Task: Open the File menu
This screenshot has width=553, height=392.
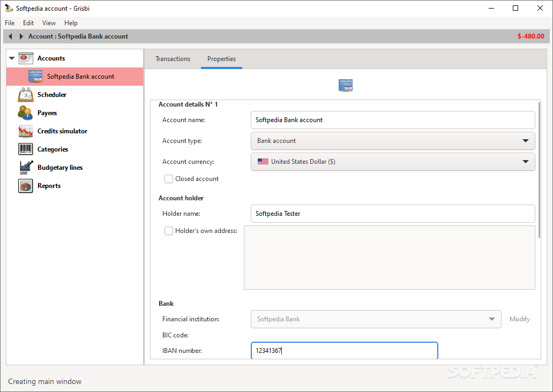Action: (10, 23)
